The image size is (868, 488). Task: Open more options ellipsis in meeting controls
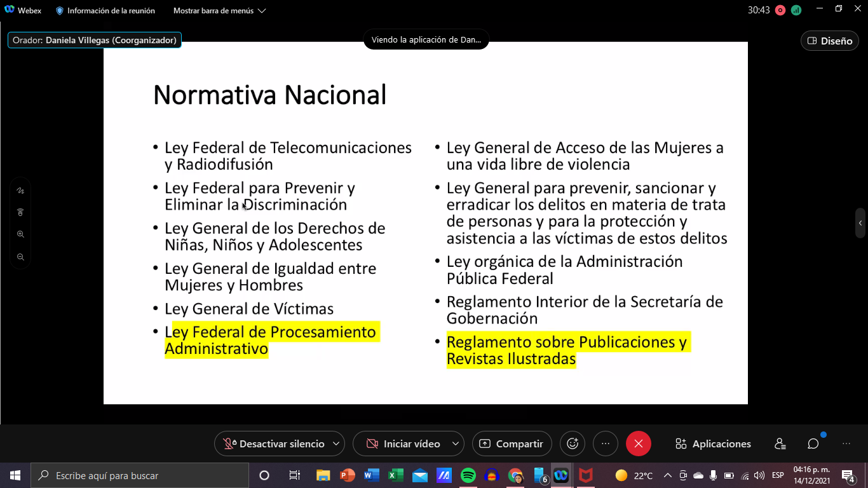tap(606, 444)
